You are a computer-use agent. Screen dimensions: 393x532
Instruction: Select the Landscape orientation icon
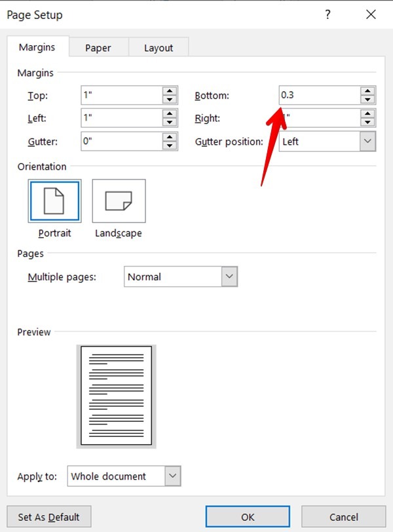tap(119, 201)
